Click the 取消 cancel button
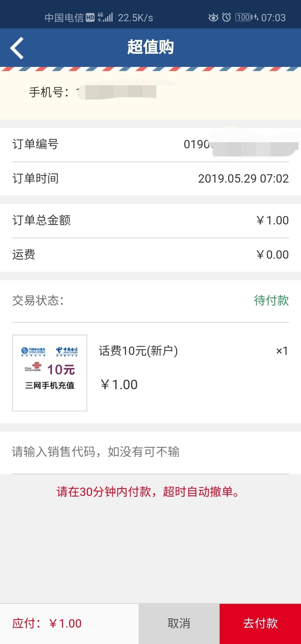 (x=179, y=624)
